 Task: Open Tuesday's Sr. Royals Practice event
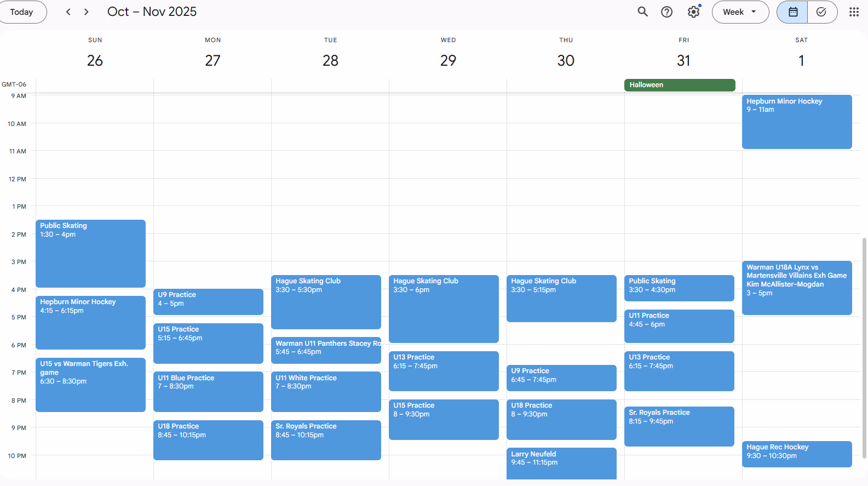click(x=326, y=439)
